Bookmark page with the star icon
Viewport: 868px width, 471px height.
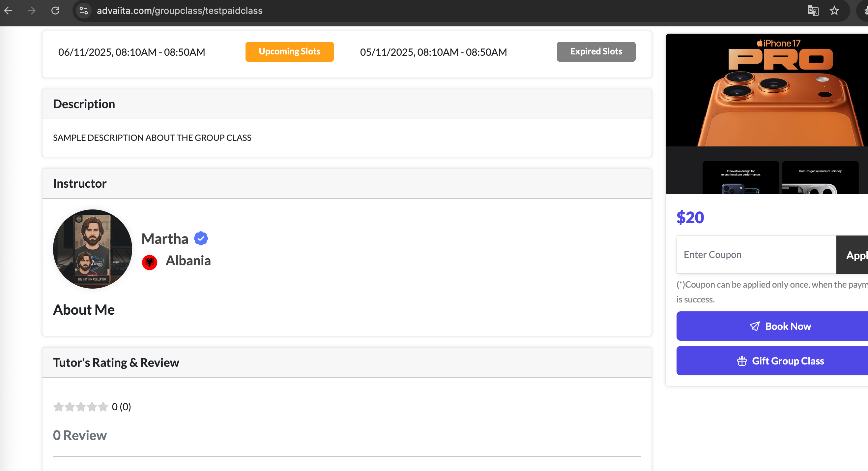834,11
